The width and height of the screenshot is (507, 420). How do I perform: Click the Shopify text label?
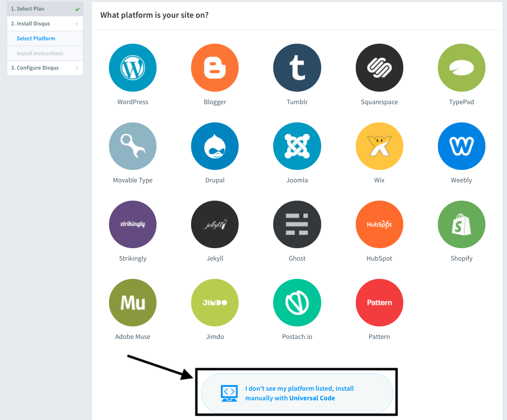(461, 259)
